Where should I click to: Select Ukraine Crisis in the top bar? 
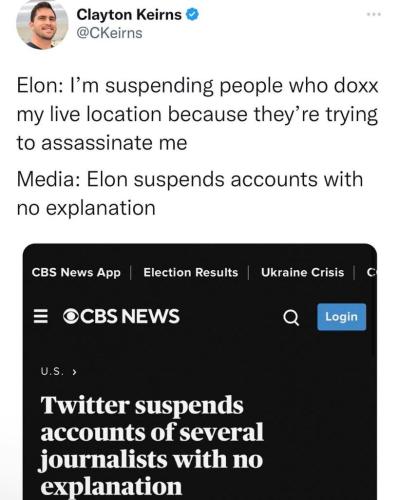[302, 272]
